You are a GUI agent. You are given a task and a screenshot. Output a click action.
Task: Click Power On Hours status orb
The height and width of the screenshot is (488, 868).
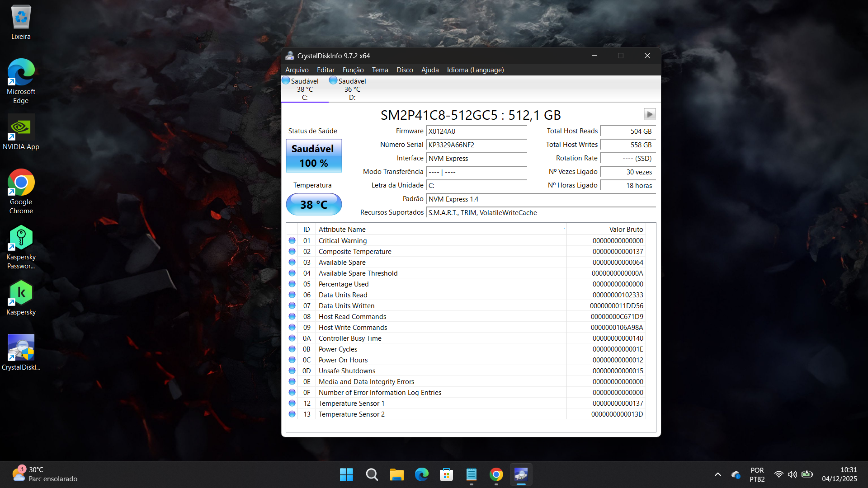point(292,360)
